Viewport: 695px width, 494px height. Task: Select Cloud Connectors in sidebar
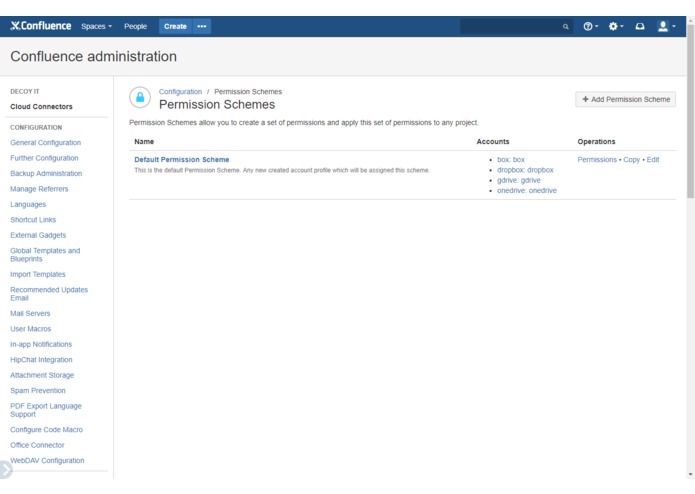pyautogui.click(x=41, y=106)
